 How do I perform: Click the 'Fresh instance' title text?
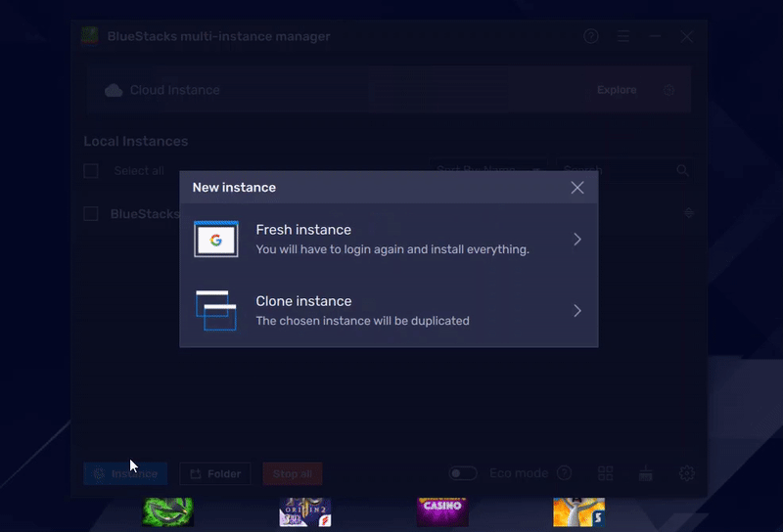pyautogui.click(x=303, y=230)
